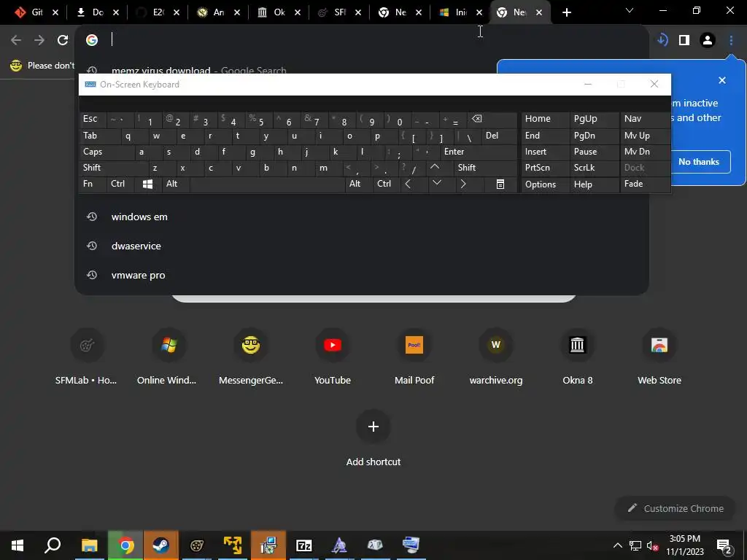
Task: Click the Add shortcut plus button
Action: pos(373,426)
